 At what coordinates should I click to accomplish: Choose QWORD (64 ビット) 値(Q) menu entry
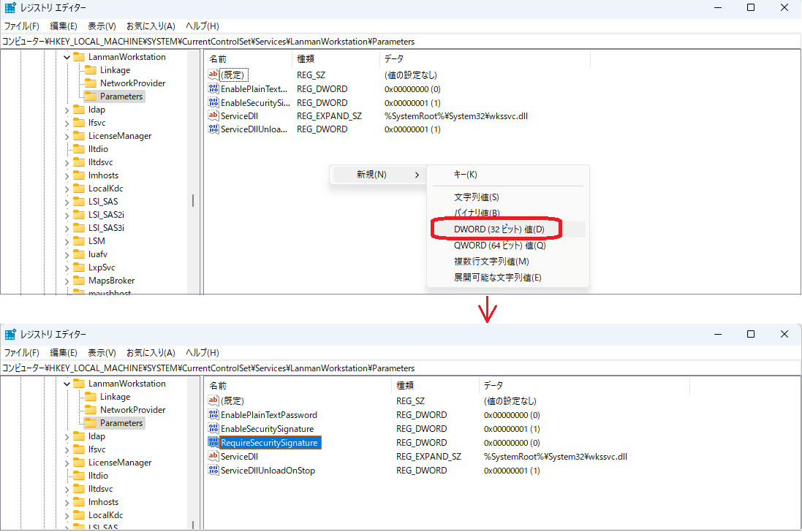click(499, 246)
